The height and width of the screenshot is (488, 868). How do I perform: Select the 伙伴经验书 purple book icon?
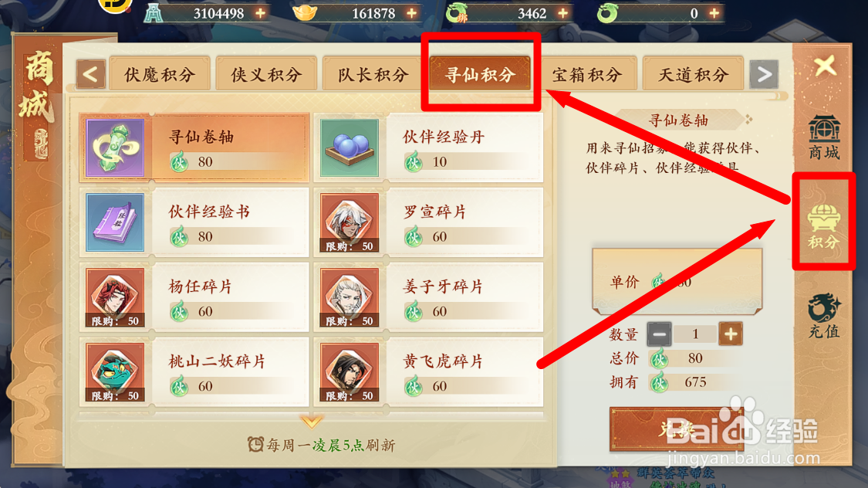point(115,222)
